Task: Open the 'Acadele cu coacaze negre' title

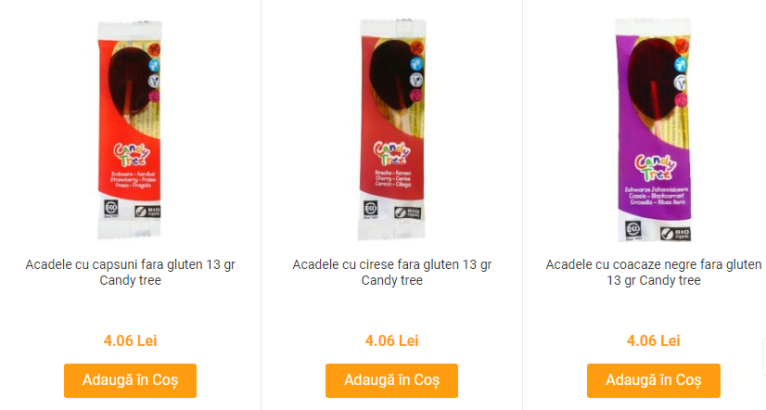Action: (654, 272)
